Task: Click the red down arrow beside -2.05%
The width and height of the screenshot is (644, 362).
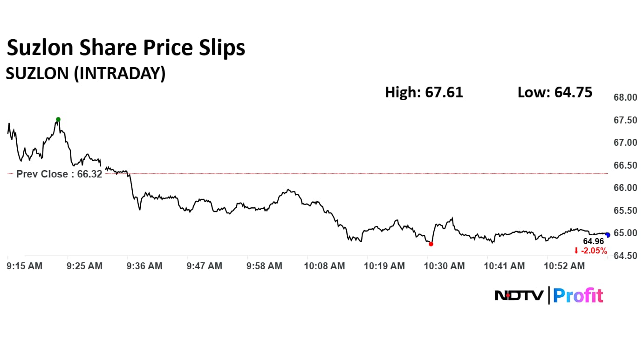Action: point(576,251)
